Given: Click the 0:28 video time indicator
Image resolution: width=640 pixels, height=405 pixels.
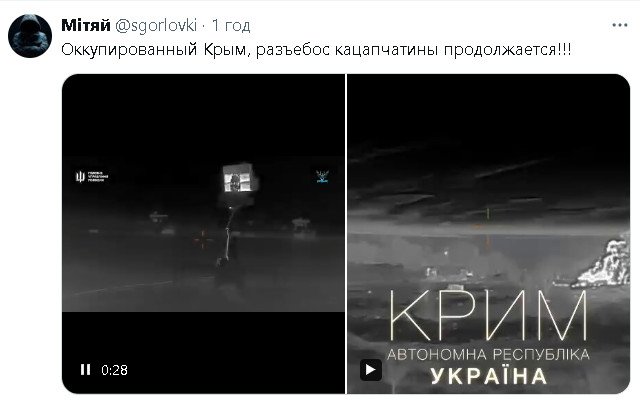Looking at the screenshot, I should pyautogui.click(x=114, y=370).
